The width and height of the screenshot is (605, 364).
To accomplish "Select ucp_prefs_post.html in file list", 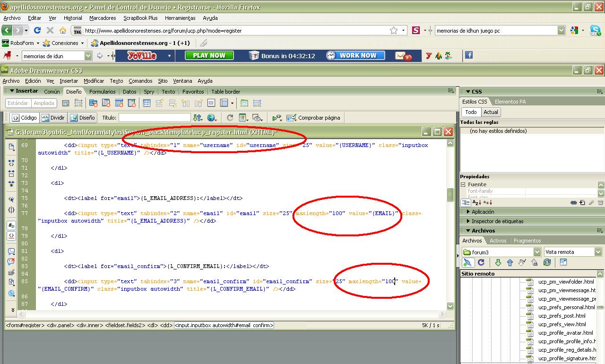I will click(x=562, y=316).
